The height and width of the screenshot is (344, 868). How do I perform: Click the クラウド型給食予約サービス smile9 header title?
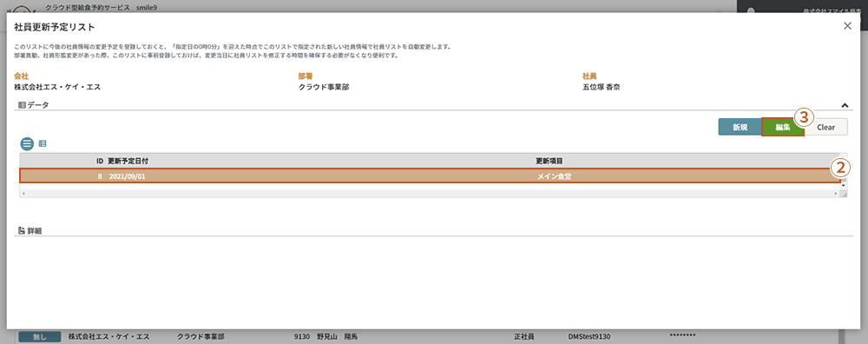click(x=102, y=9)
